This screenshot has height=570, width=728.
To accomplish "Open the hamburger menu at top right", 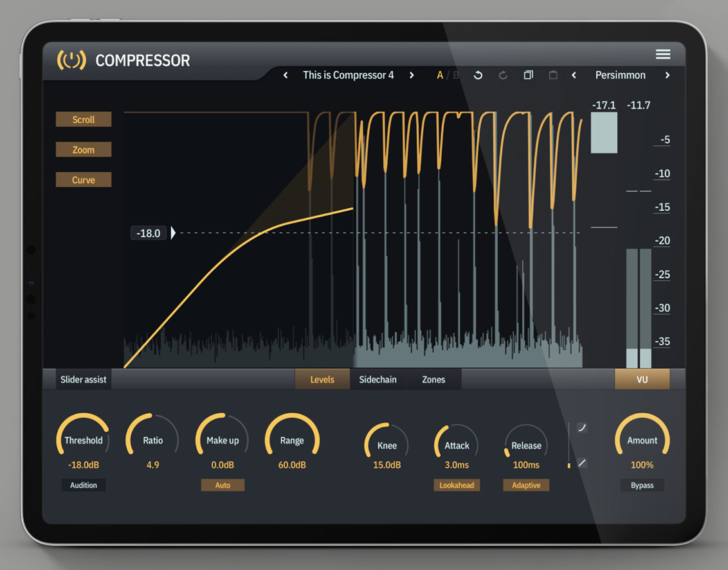I will pyautogui.click(x=663, y=54).
